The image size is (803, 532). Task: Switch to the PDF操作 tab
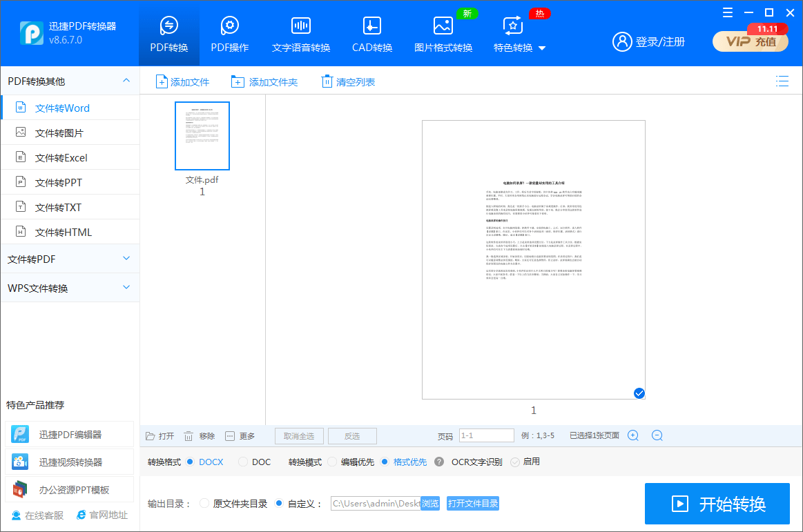click(x=230, y=35)
